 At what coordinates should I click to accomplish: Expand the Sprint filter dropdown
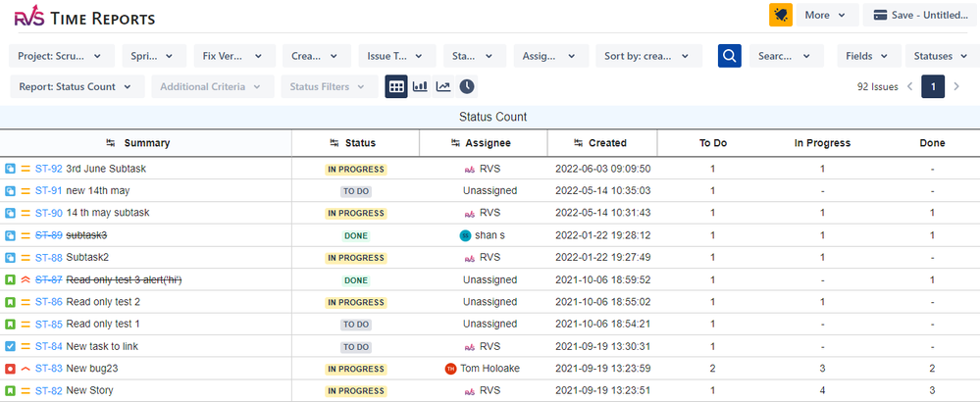[154, 56]
